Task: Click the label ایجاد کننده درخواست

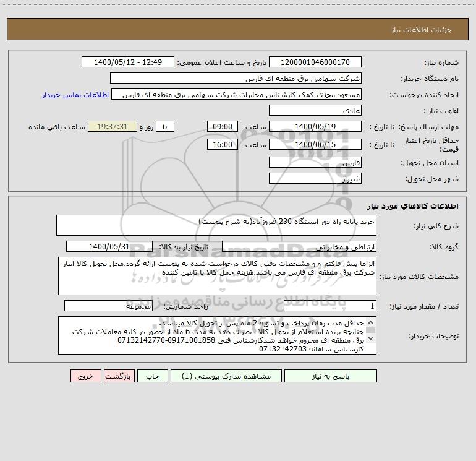Action: 424,95
